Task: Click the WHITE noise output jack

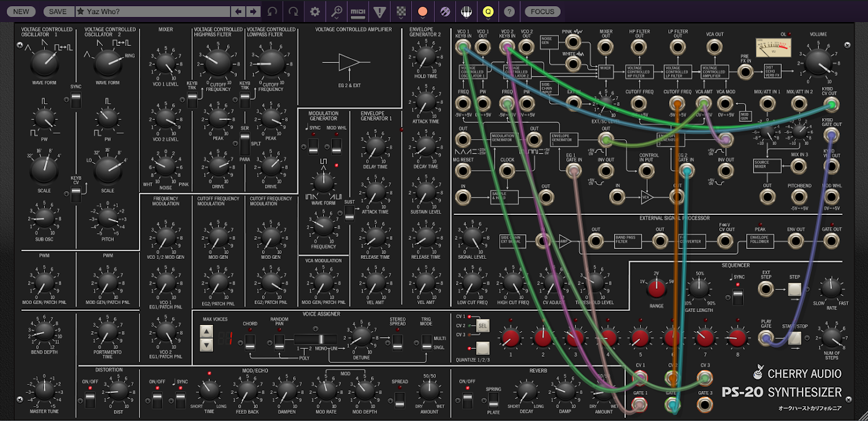Action: click(574, 64)
